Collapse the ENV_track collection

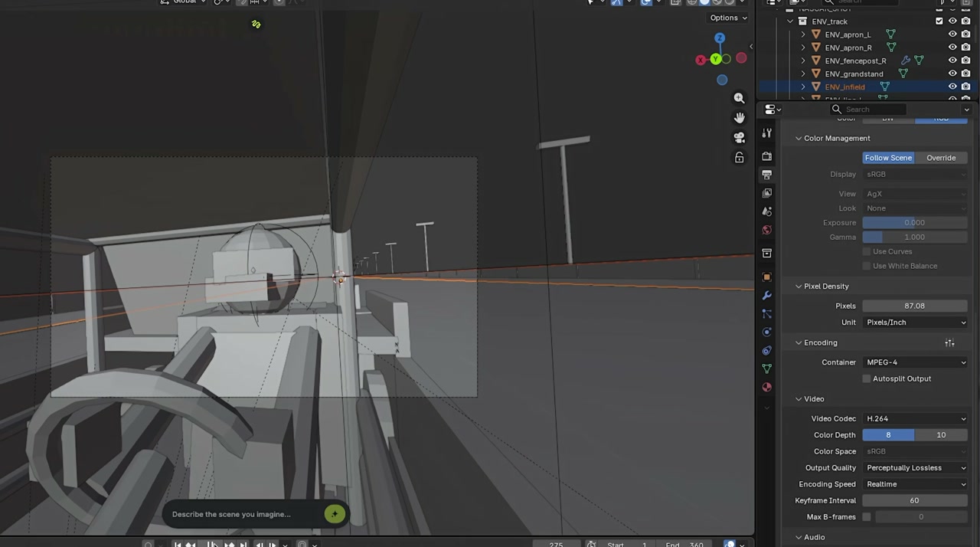(x=790, y=21)
